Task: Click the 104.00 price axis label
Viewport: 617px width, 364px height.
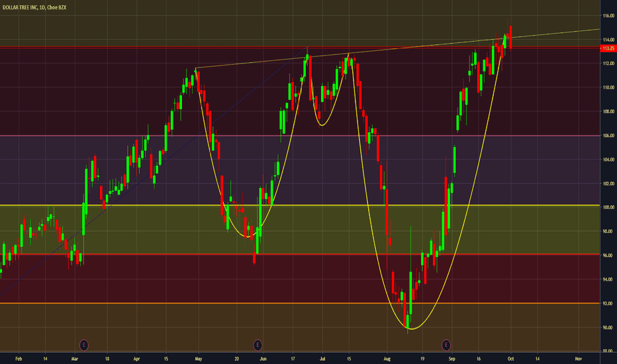Action: click(x=608, y=159)
